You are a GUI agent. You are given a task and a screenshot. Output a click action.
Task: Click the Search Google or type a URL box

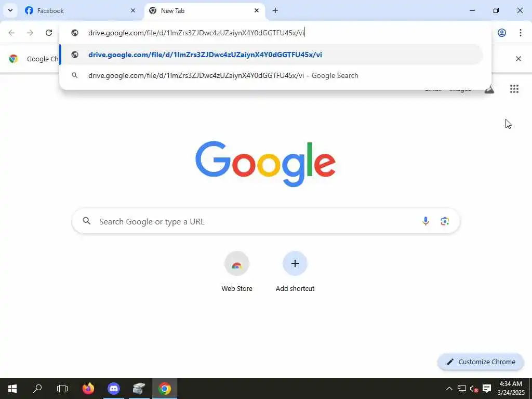tap(265, 221)
